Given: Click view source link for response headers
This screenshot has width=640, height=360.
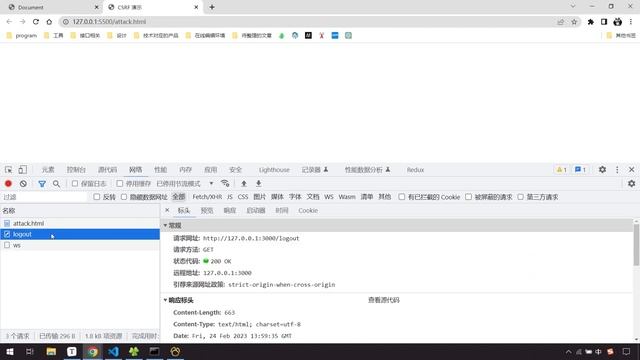Looking at the screenshot, I should 384,300.
